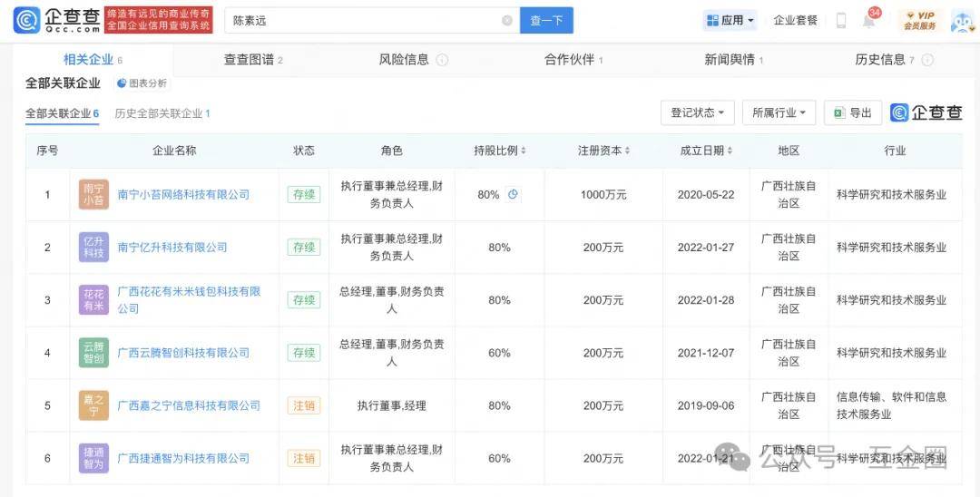Clear the search box text
The image size is (980, 497).
(x=507, y=21)
